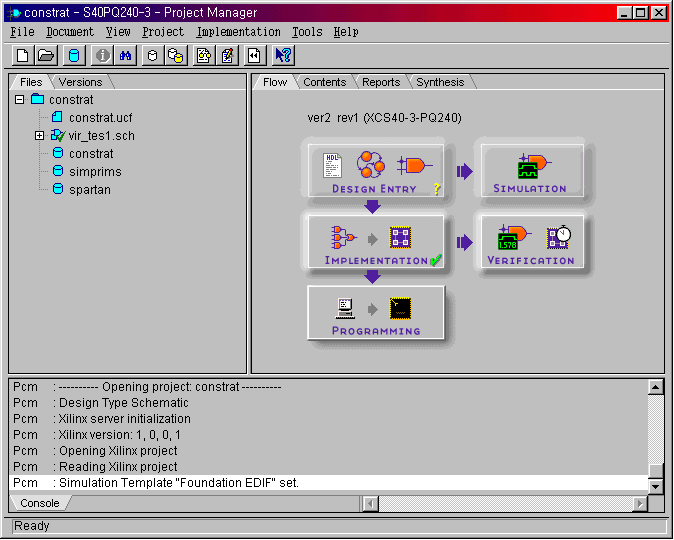Open the state machine editor icon
The height and width of the screenshot is (540, 674).
click(370, 164)
